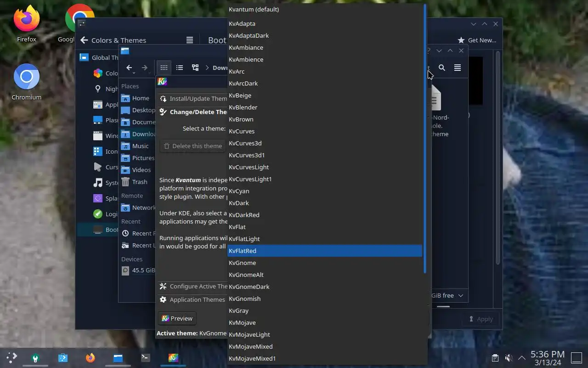Select KvFlatRed in the theme list
This screenshot has height=368, width=588.
(325, 251)
